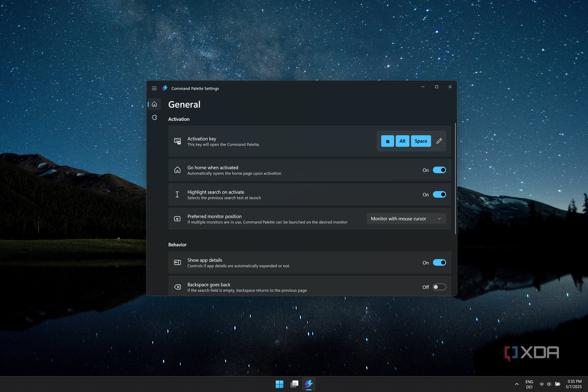Click Command Palette taskbar app icon
The image size is (588, 392).
pyautogui.click(x=309, y=384)
